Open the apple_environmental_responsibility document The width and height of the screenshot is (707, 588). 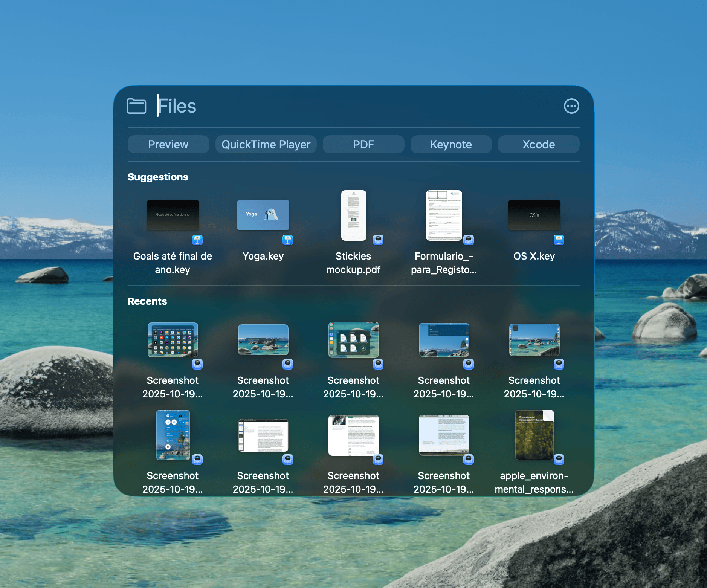534,435
